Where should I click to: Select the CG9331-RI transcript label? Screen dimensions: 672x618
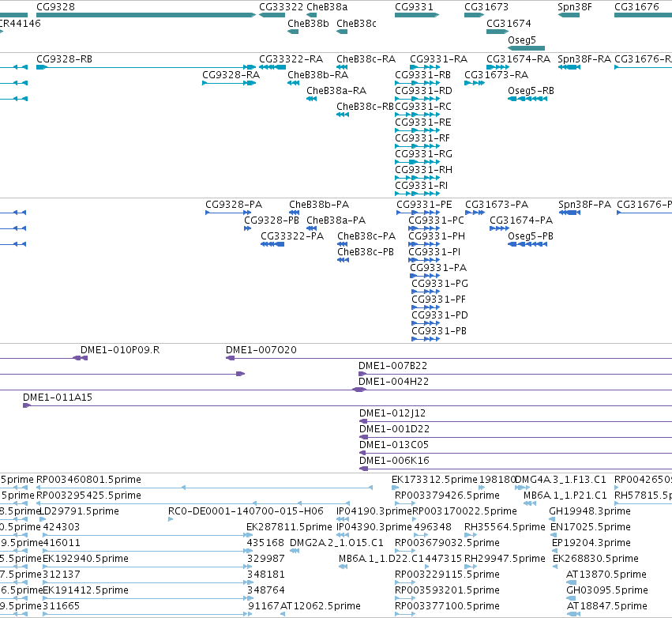(x=422, y=186)
